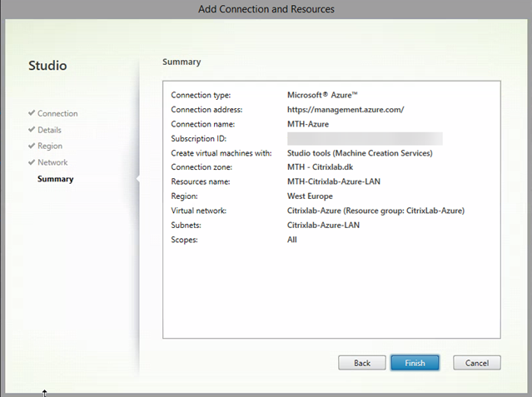Click the checkmark beside Connection step
The height and width of the screenshot is (397, 532).
pos(32,113)
